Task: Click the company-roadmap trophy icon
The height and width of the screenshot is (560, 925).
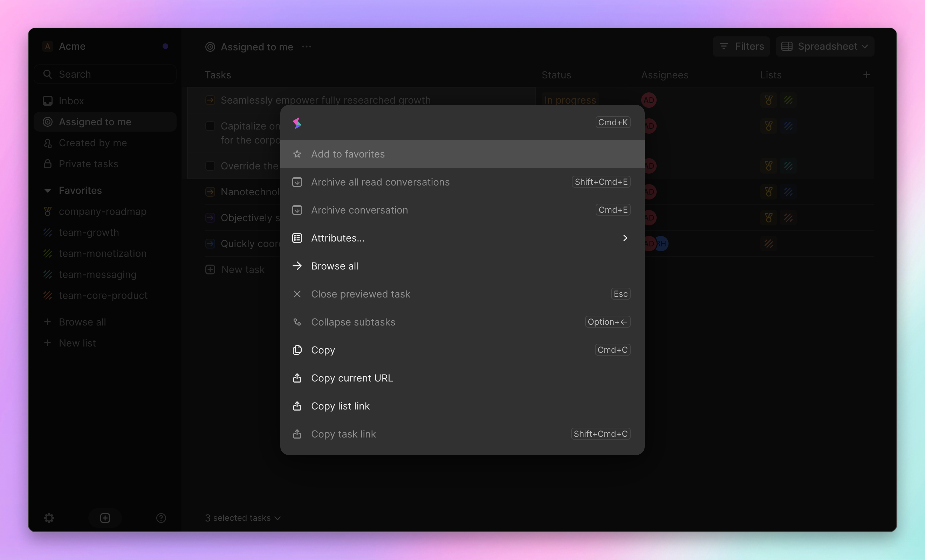Action: [x=47, y=211]
